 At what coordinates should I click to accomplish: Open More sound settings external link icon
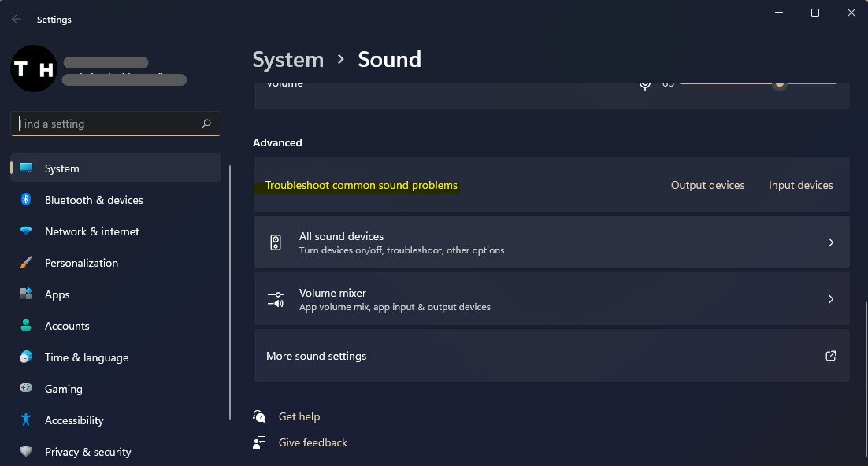coord(830,356)
